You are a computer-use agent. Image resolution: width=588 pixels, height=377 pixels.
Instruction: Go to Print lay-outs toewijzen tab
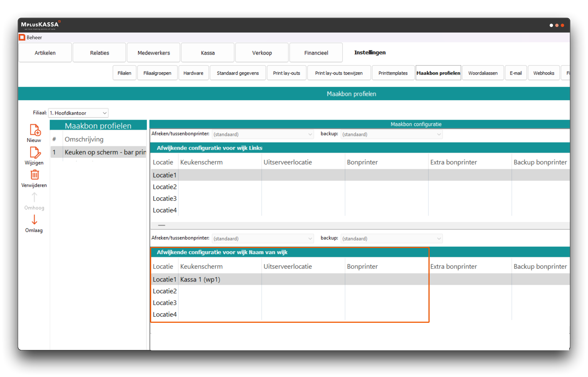click(x=339, y=73)
